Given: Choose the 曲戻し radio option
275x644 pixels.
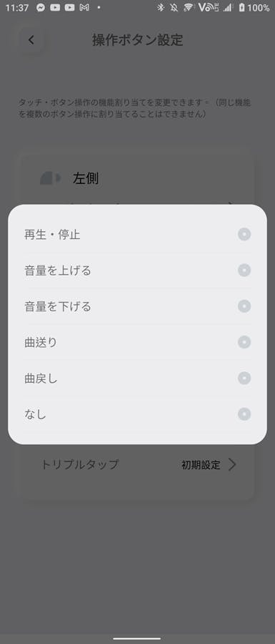Looking at the screenshot, I should [244, 378].
